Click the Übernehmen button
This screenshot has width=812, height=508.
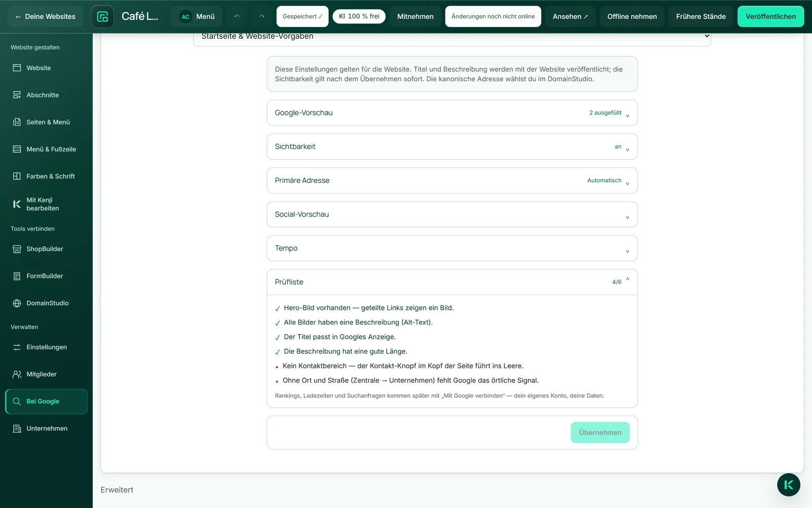[600, 432]
